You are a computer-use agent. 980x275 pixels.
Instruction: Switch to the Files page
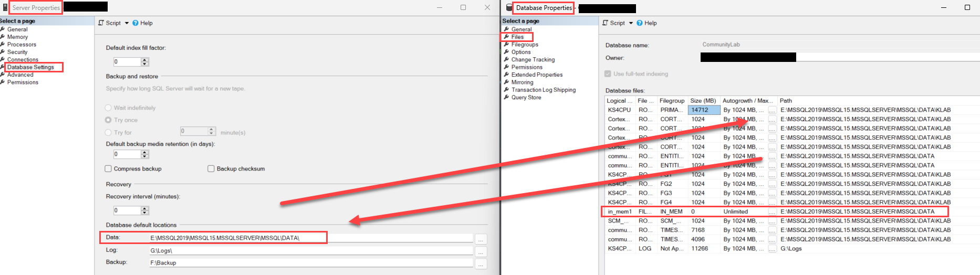click(x=517, y=37)
